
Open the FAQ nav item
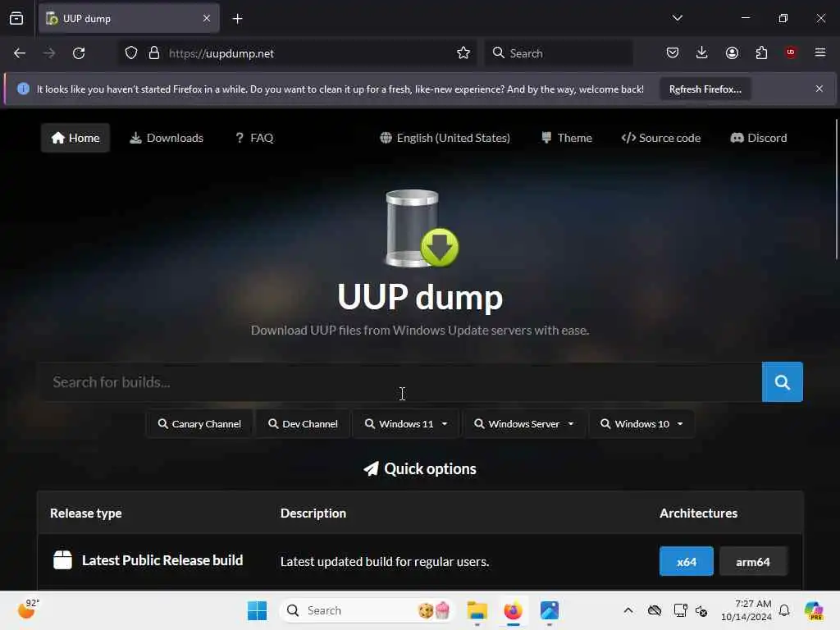(254, 138)
